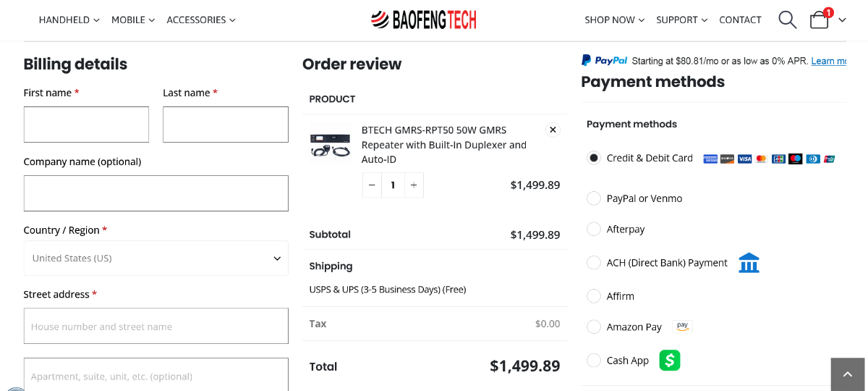
Task: Open the Handheld menu dropdown
Action: point(69,20)
